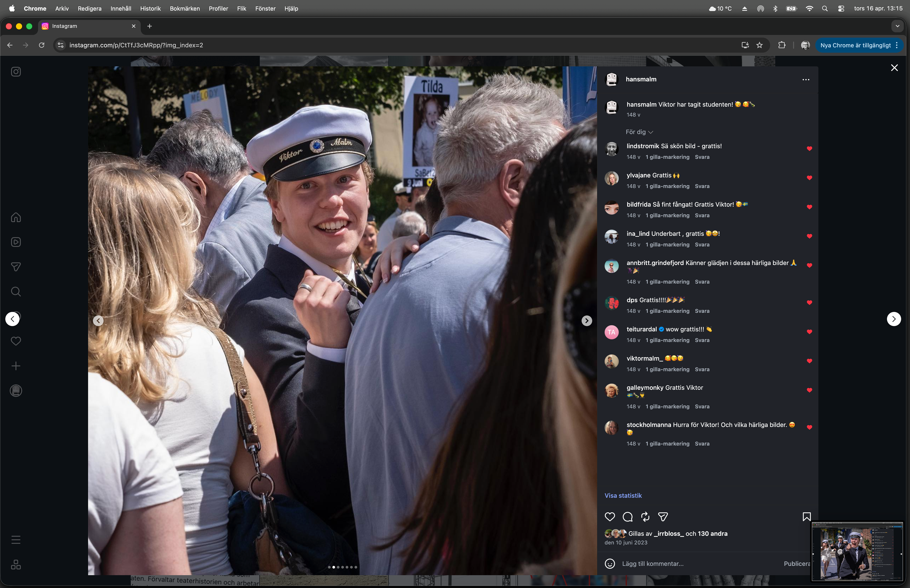Expand the För dig comment sorting dropdown
Screen dimensions: 910x588
[x=639, y=132]
